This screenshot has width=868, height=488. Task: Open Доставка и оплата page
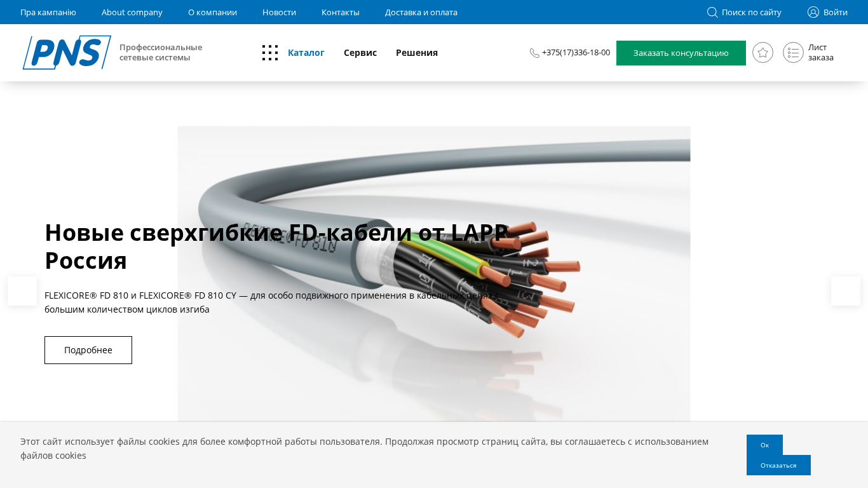point(421,12)
